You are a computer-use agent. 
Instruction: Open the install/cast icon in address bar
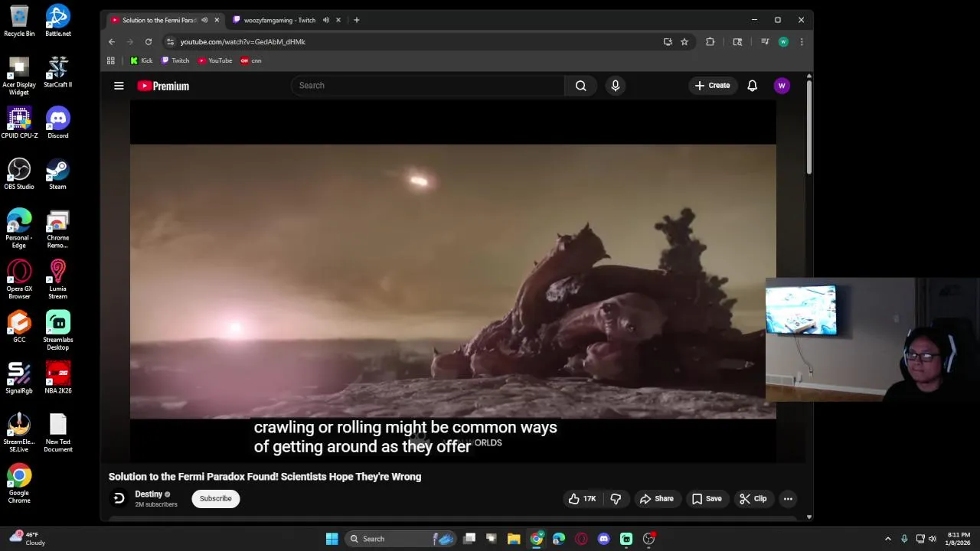(668, 42)
